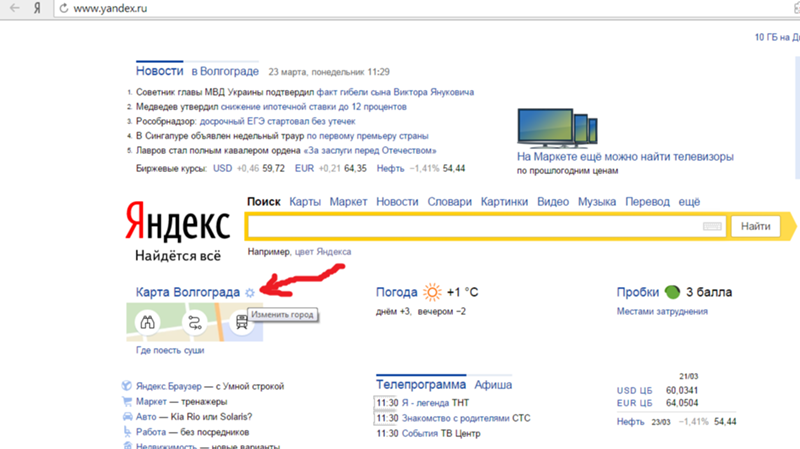Click the city settings gear icon

[249, 293]
